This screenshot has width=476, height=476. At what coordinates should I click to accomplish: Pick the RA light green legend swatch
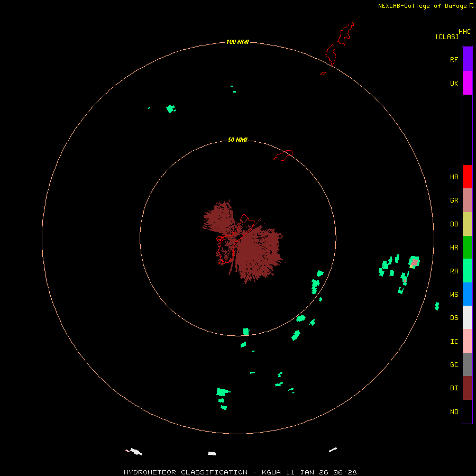click(x=467, y=271)
